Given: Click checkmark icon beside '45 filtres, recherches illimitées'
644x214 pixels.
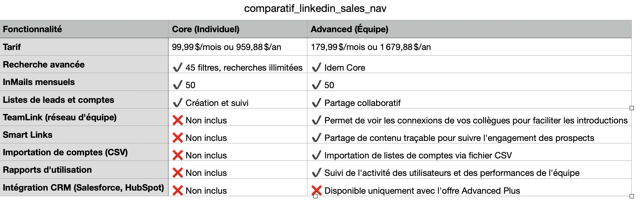Looking at the screenshot, I should point(178,67).
